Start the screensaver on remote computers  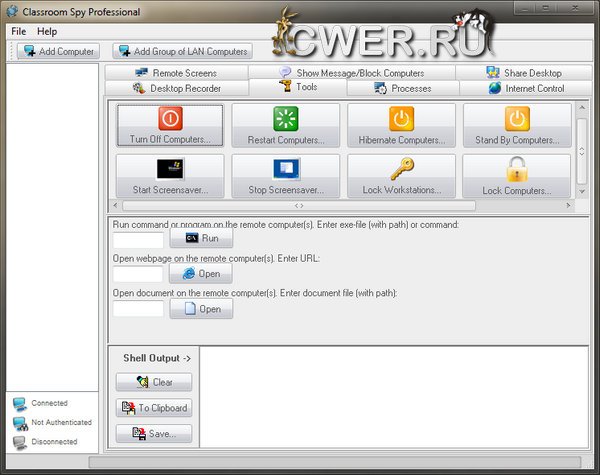170,170
